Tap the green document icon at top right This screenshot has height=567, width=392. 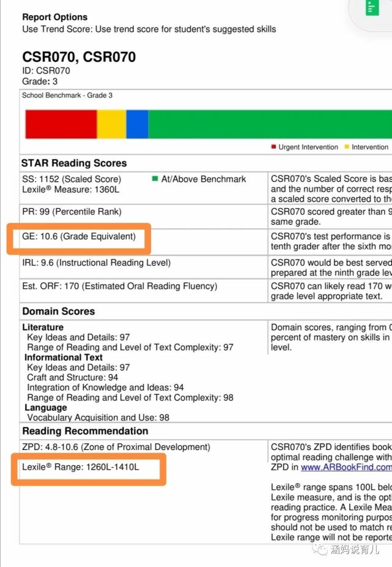372,8
